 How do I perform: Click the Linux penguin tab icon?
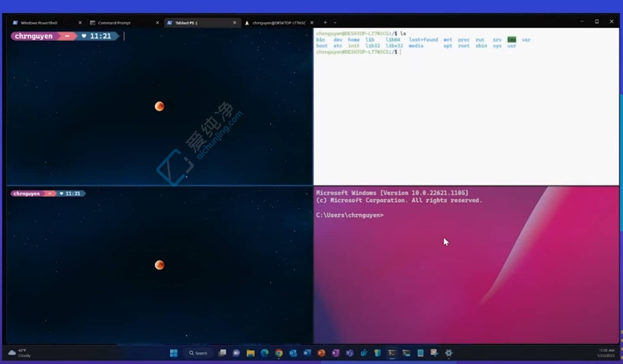pos(247,23)
